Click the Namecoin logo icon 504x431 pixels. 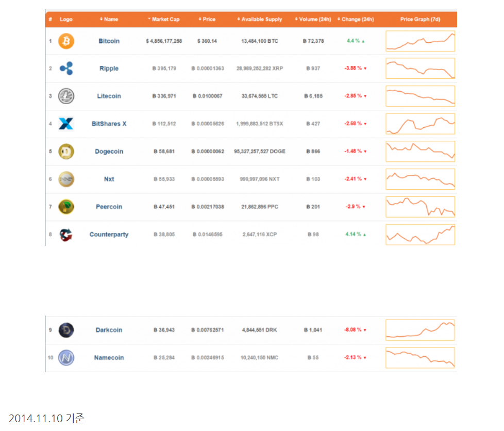[66, 358]
